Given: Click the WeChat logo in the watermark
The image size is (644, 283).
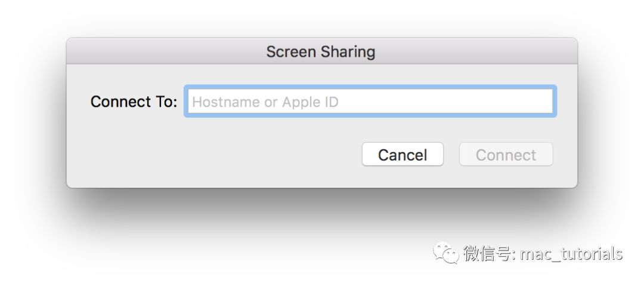Looking at the screenshot, I should click(x=446, y=253).
